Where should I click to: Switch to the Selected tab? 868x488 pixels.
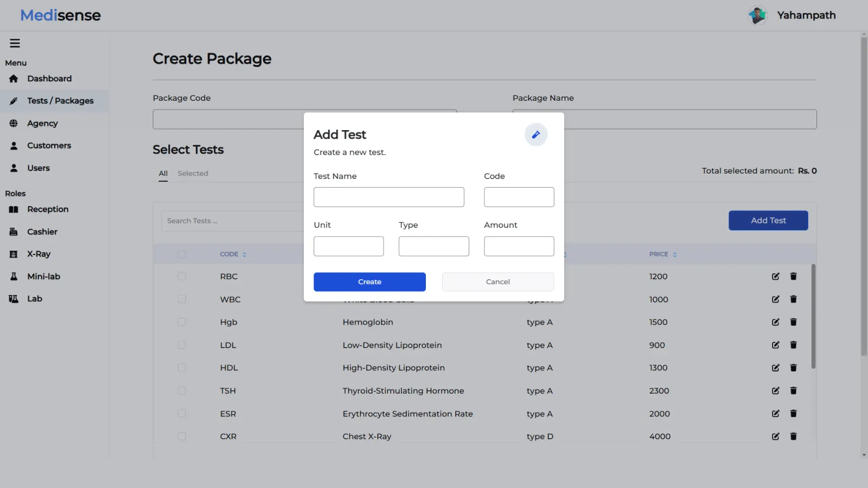pyautogui.click(x=193, y=174)
